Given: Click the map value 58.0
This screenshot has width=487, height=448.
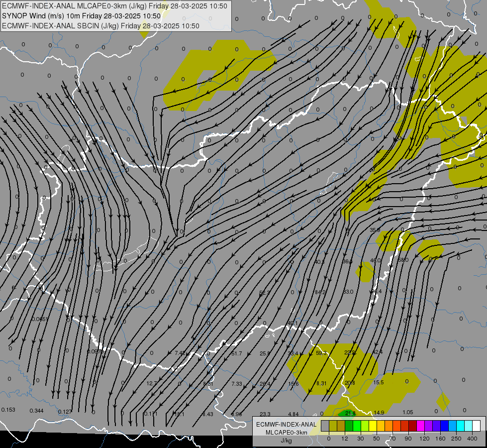Looking at the screenshot, I should (x=403, y=260).
